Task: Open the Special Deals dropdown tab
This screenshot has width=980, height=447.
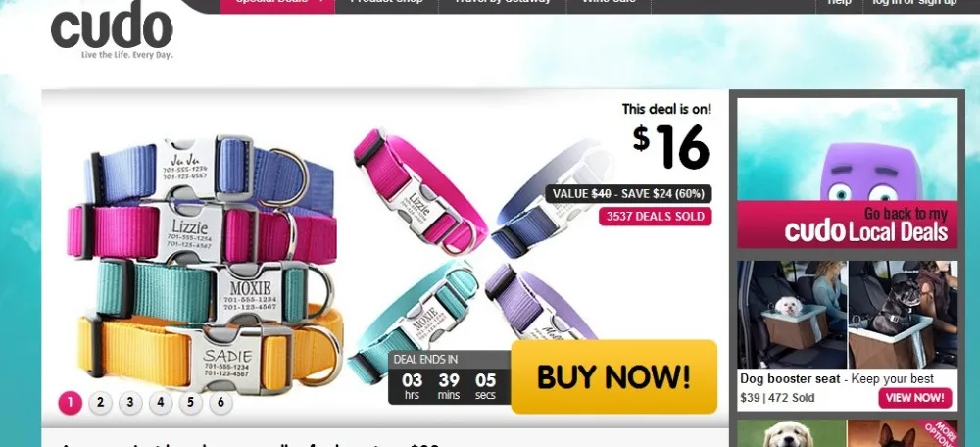Action: 277,4
